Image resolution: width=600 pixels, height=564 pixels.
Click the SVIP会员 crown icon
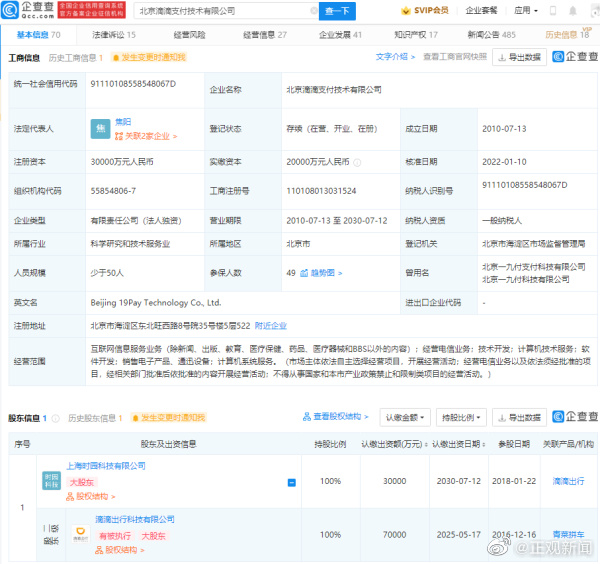(405, 11)
